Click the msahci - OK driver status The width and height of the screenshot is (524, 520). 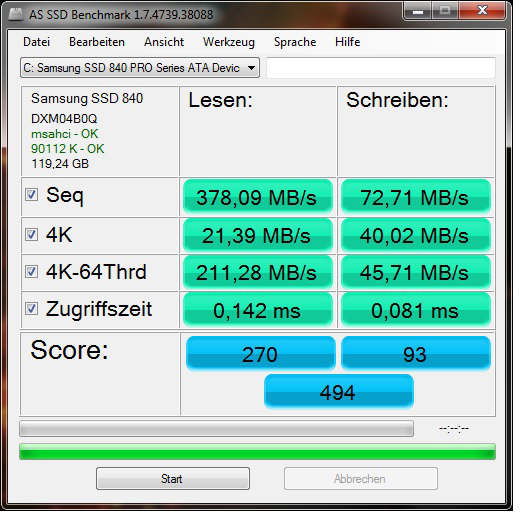64,134
